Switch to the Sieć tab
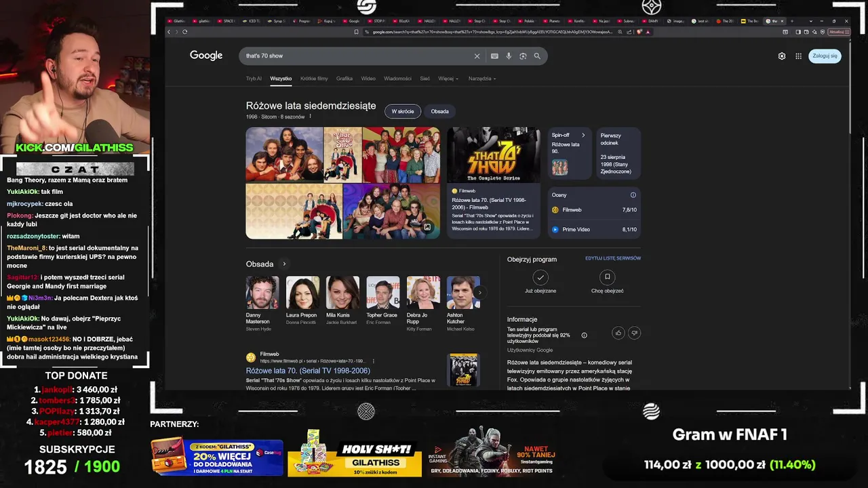This screenshot has width=868, height=488. click(425, 79)
